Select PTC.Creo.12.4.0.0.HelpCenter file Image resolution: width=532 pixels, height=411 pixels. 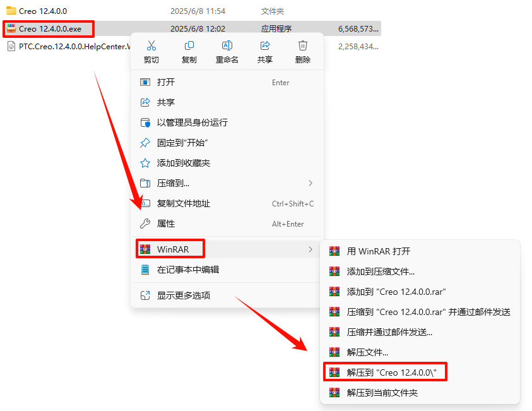69,46
